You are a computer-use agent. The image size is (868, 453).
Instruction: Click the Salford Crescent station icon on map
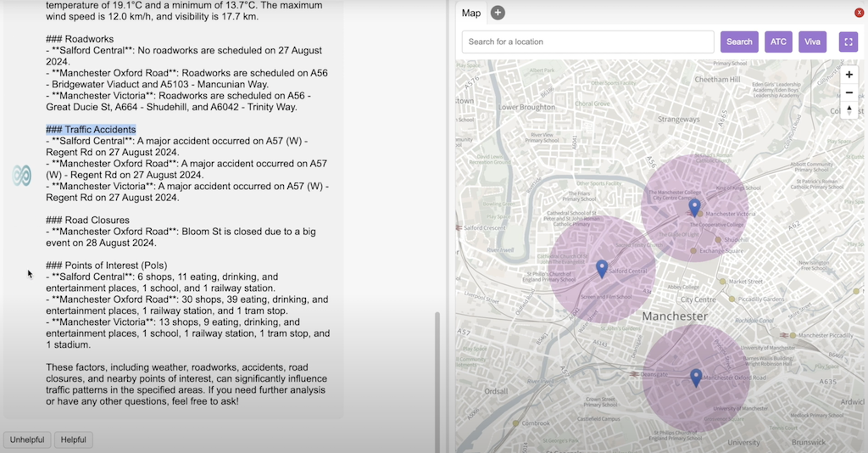coord(459,227)
